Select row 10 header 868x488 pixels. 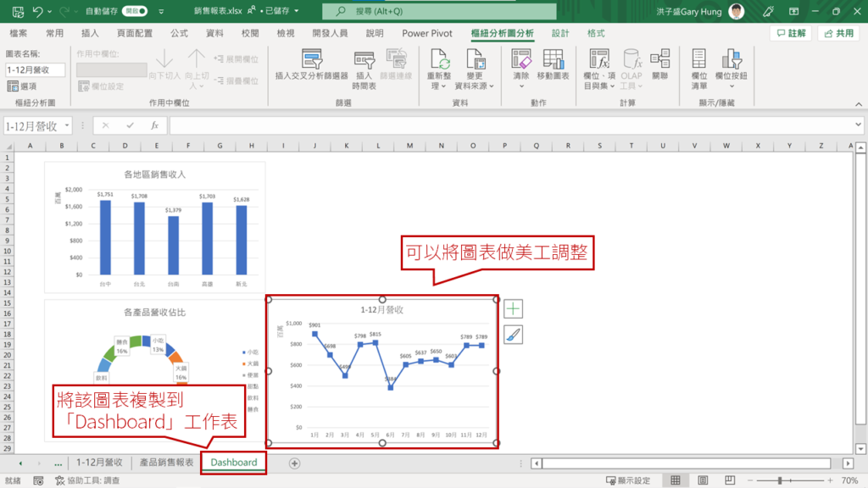point(7,251)
